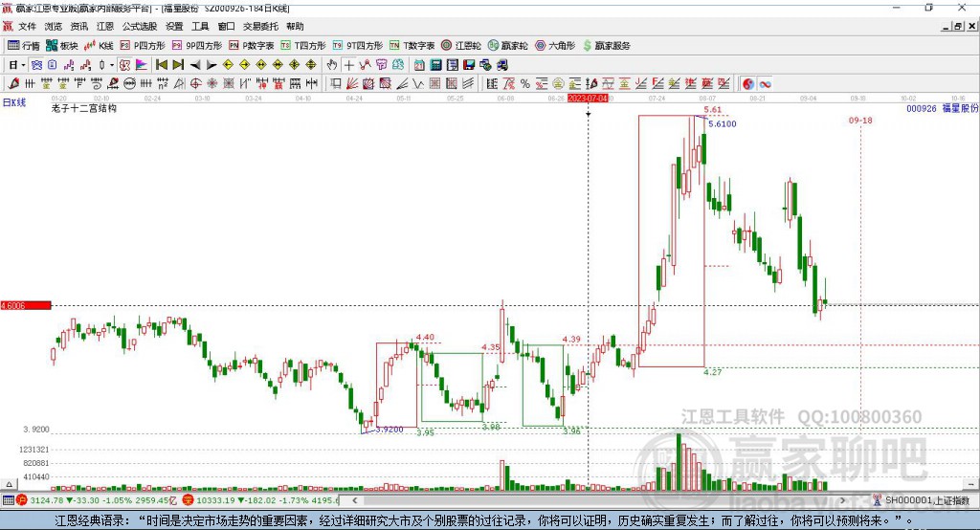Open the 帮助 menu
Screen dimensions: 980x530
(295, 26)
